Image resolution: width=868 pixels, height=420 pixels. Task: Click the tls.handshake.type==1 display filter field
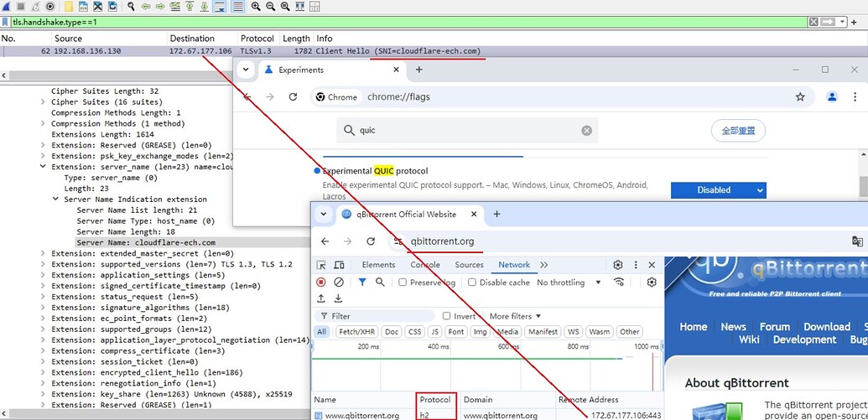tap(403, 22)
